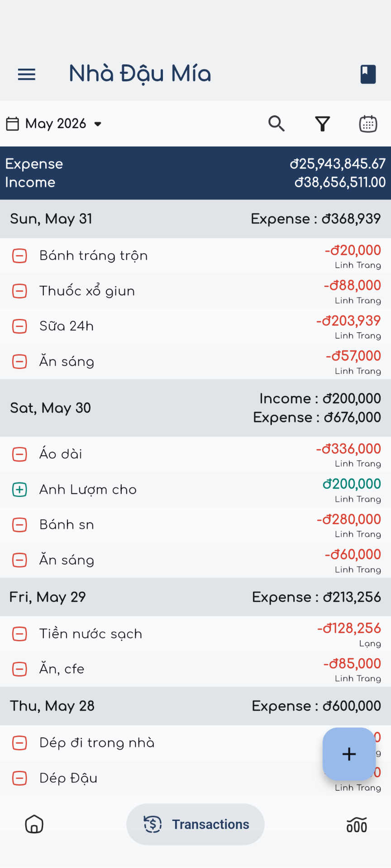Go to the home tab icon
Viewport: 391px width, 868px height.
[x=34, y=825]
